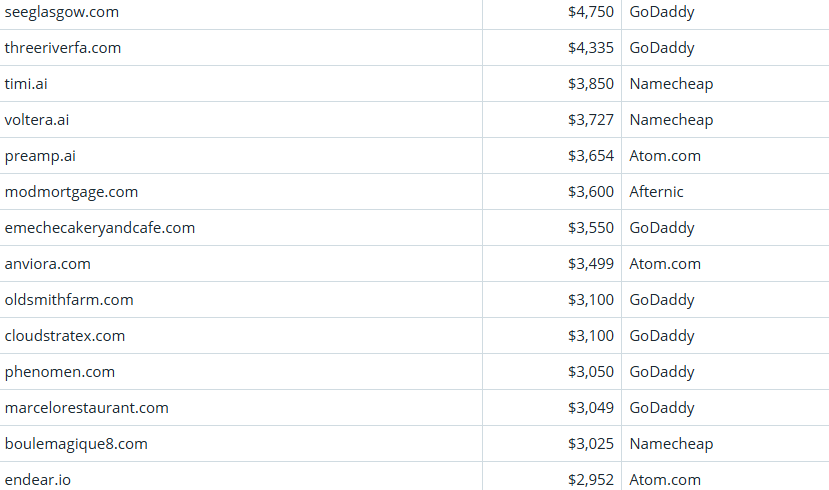Click the boulemagique8.com domain name
Screen dimensions: 829x490
click(76, 444)
